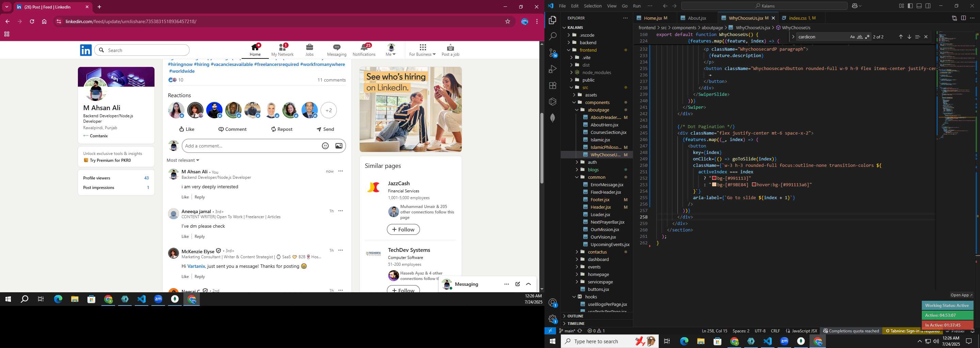Viewport: 980px width, 348px height.
Task: Toggle Match Case in find widget
Action: (x=852, y=37)
